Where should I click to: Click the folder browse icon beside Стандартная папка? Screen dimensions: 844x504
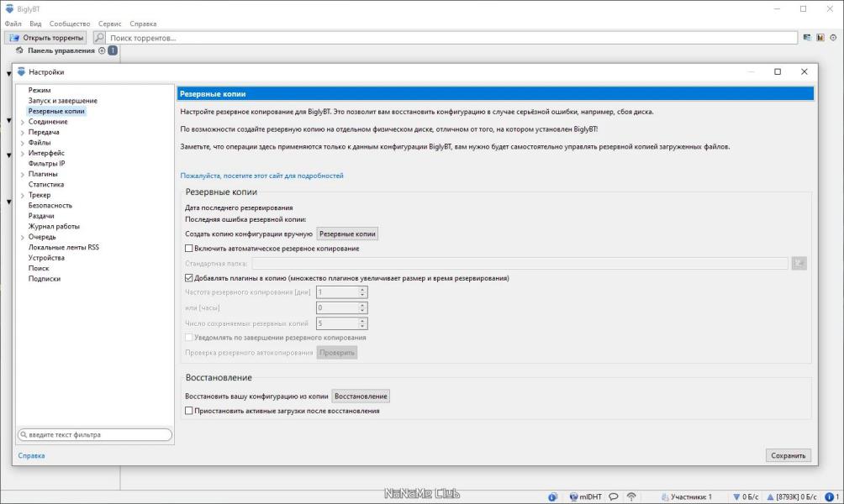799,263
